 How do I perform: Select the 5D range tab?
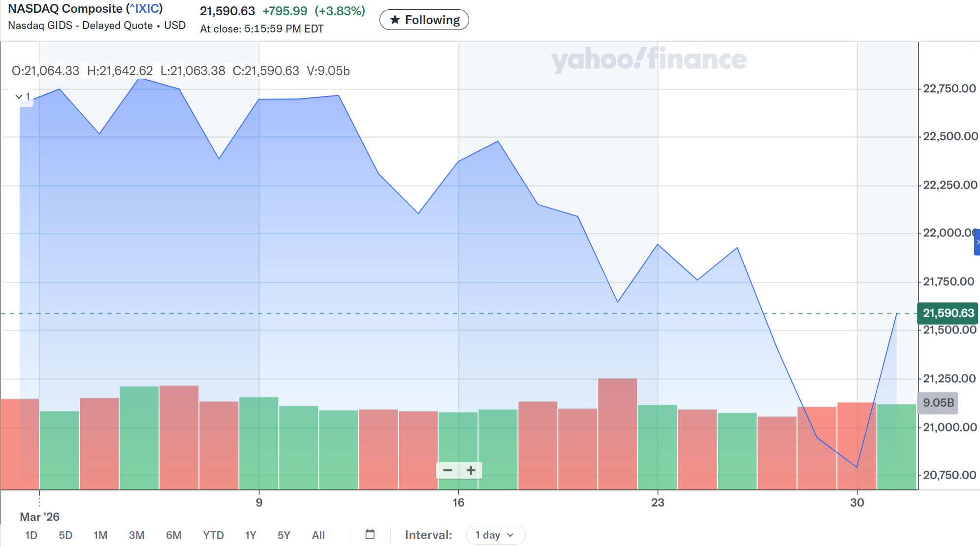tap(65, 535)
